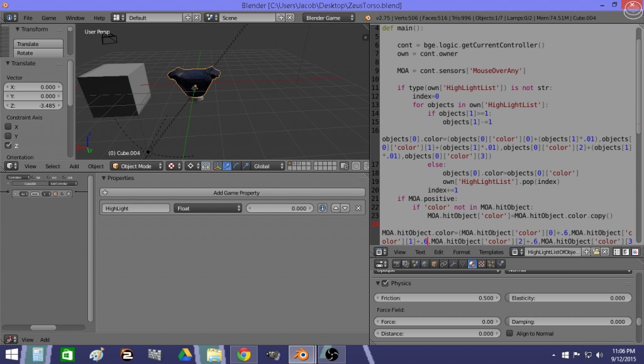This screenshot has width=644, height=364.
Task: Open the Game menu in the top bar
Action: click(49, 18)
